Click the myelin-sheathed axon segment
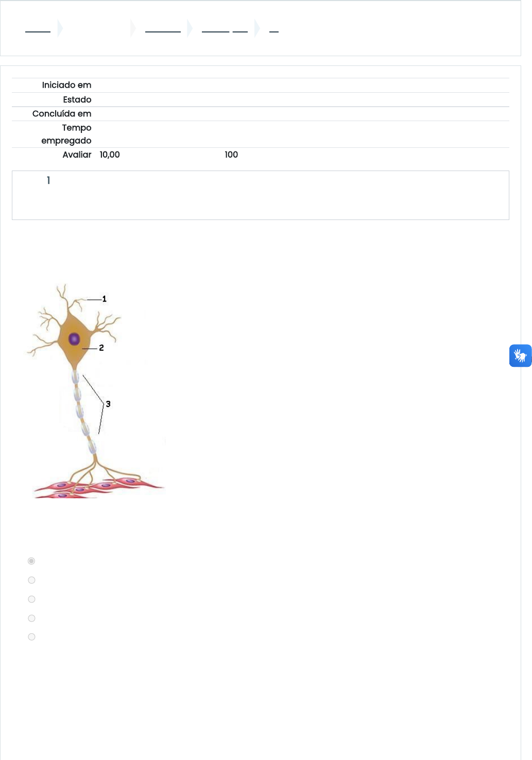The image size is (532, 760). pyautogui.click(x=83, y=412)
